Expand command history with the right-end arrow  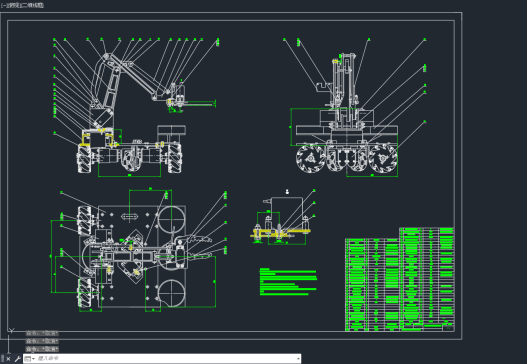click(x=298, y=359)
